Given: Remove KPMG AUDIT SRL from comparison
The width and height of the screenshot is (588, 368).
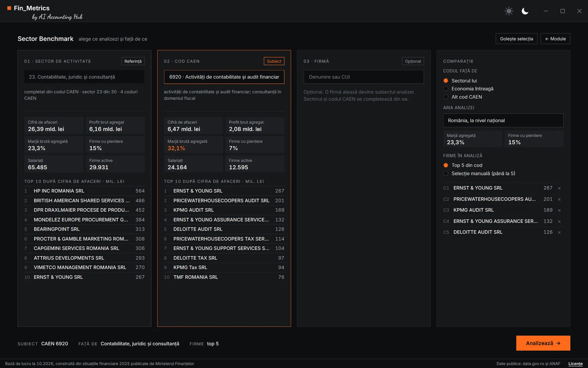Looking at the screenshot, I should [559, 210].
